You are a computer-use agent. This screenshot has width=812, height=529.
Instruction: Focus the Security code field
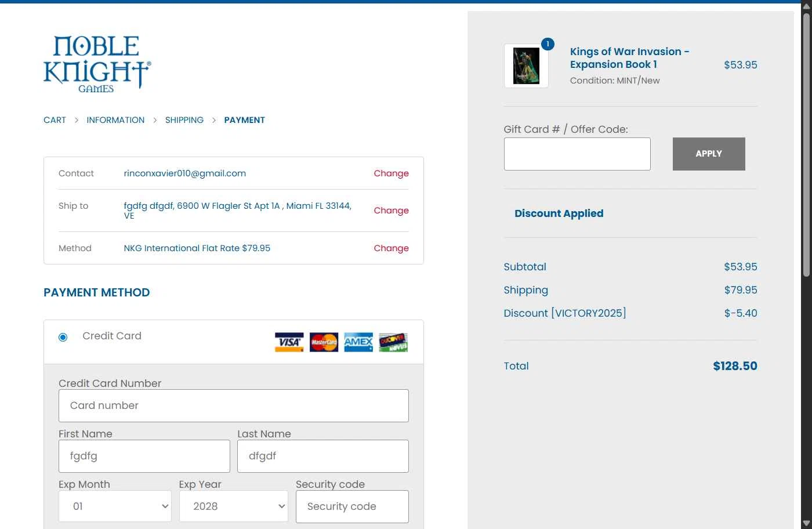coord(352,506)
